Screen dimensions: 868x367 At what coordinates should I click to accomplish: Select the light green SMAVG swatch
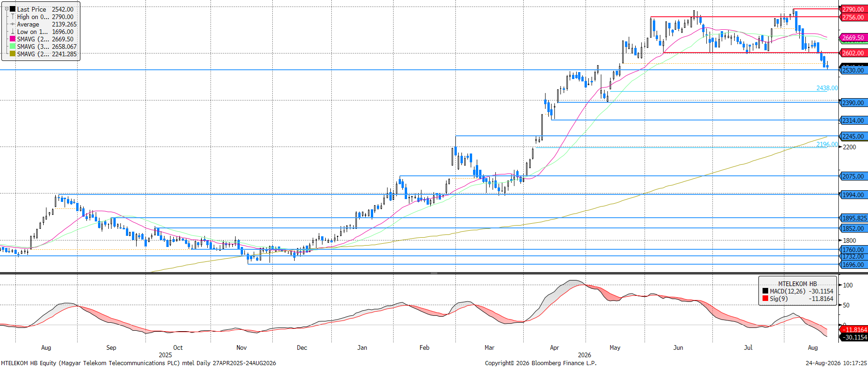[x=13, y=47]
